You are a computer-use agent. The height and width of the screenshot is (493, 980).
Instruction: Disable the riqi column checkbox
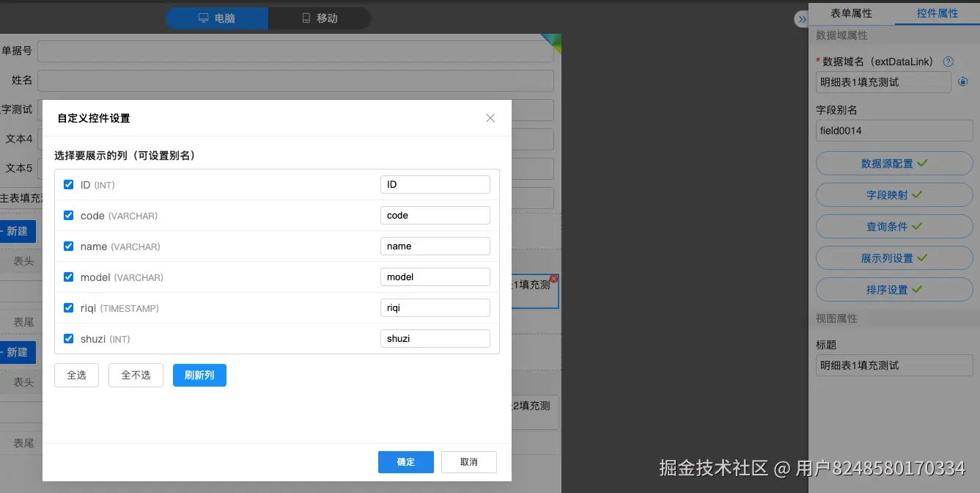[x=69, y=308]
